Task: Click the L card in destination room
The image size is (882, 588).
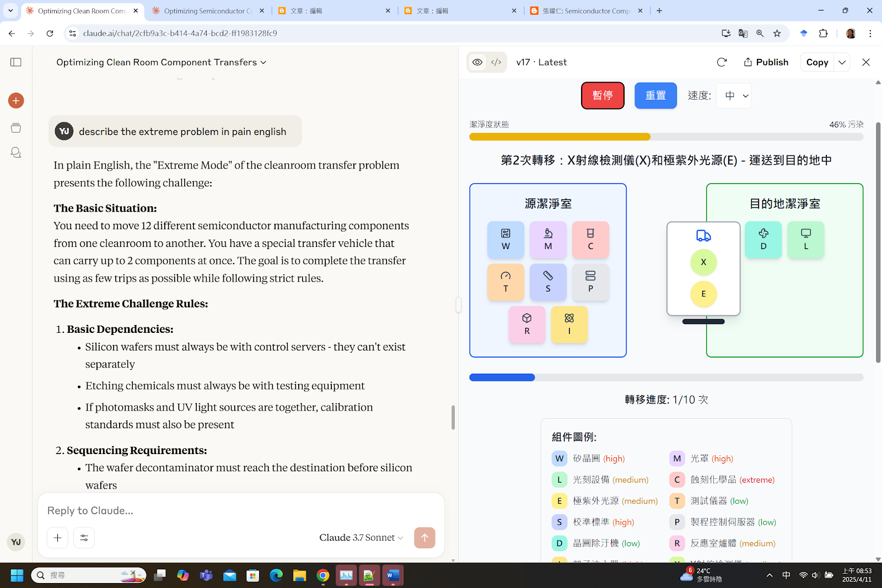Action: [806, 240]
